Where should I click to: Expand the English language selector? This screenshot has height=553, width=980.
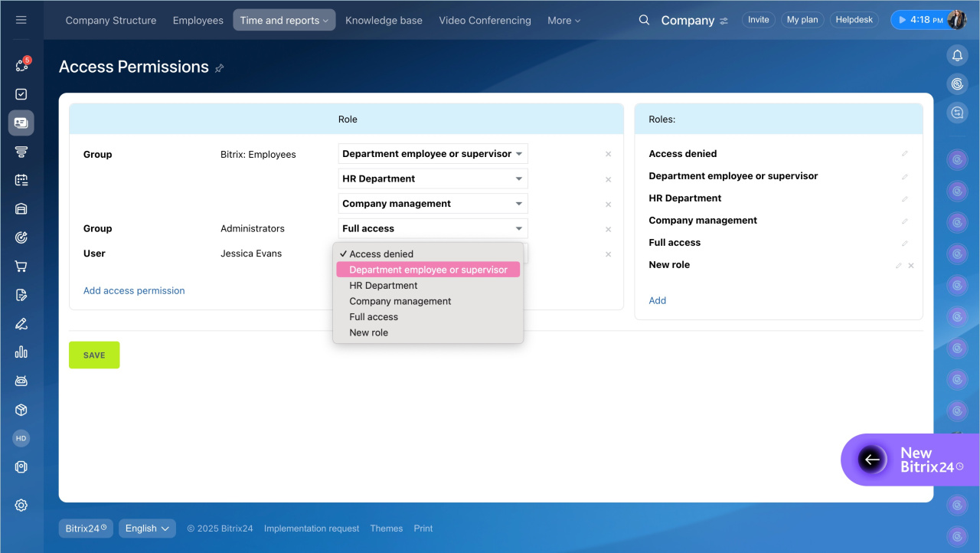pos(147,528)
